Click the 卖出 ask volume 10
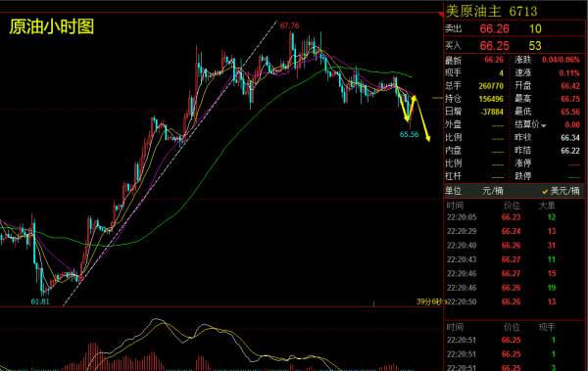Viewport: 588px width, 371px height. (535, 28)
